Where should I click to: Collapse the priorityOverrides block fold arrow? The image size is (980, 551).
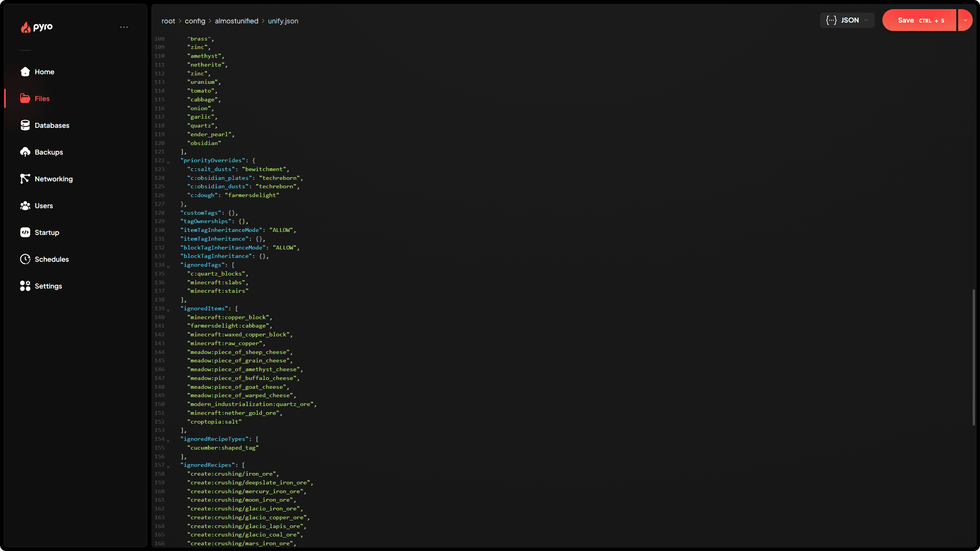(168, 162)
